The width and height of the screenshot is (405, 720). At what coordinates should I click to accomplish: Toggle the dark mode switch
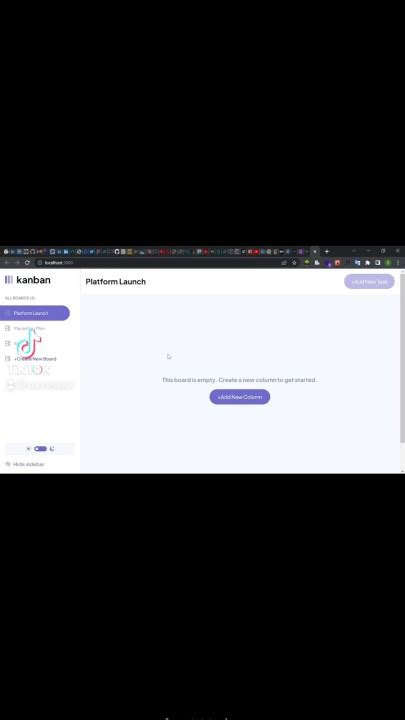(40, 449)
